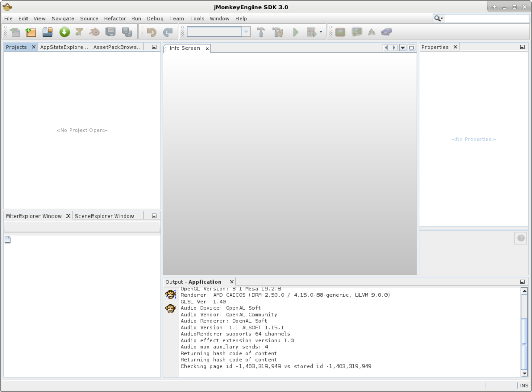Click the green download arrow icon
Viewport: 532px width, 392px height.
[x=64, y=32]
